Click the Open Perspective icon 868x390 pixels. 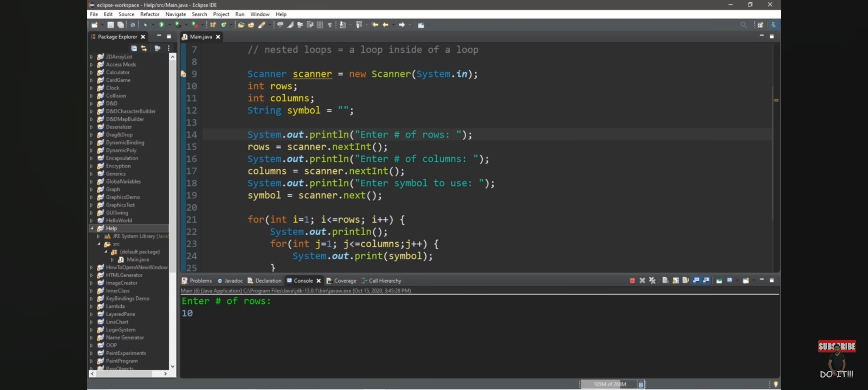click(760, 25)
